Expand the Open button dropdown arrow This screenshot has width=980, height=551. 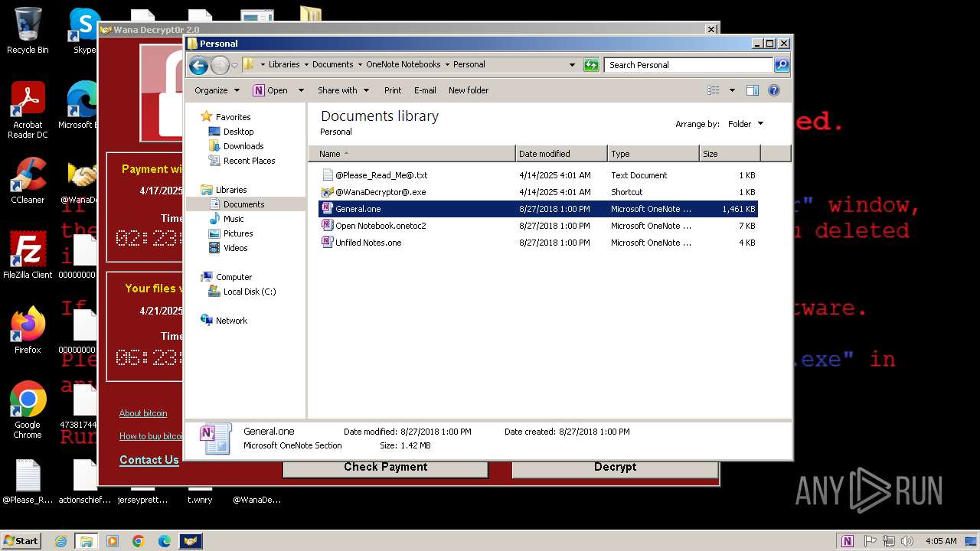301,90
